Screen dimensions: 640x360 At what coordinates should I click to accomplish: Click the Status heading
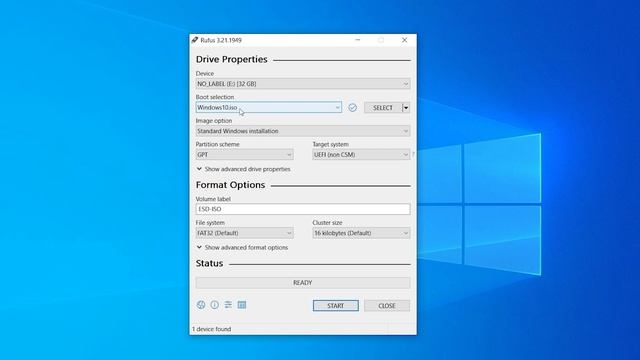click(209, 264)
